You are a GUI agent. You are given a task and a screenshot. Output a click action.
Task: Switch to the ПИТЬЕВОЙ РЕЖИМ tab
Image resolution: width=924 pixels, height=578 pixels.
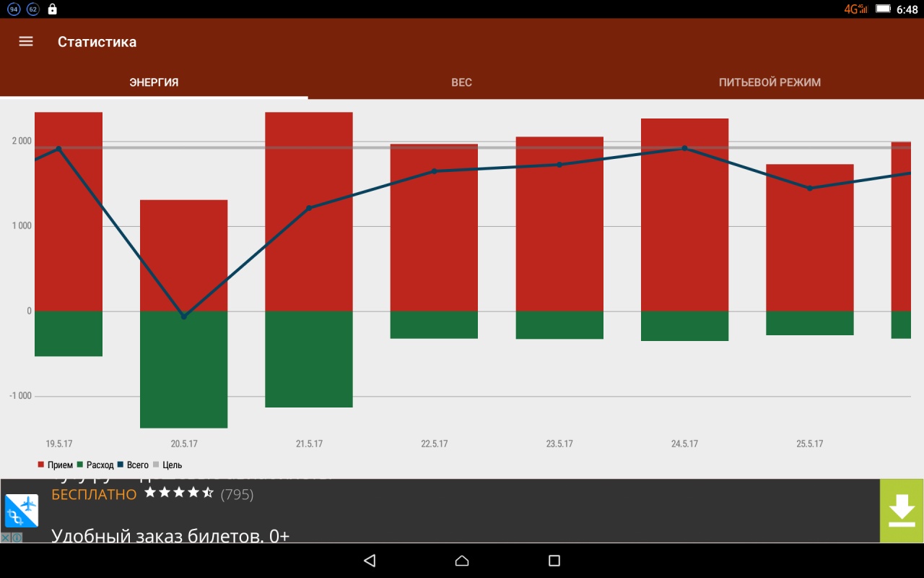770,82
